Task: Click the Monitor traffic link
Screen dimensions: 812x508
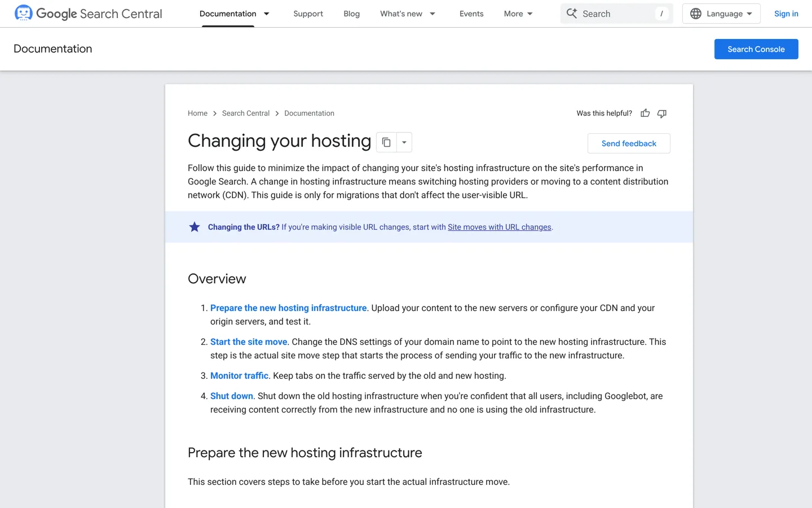Action: point(239,375)
